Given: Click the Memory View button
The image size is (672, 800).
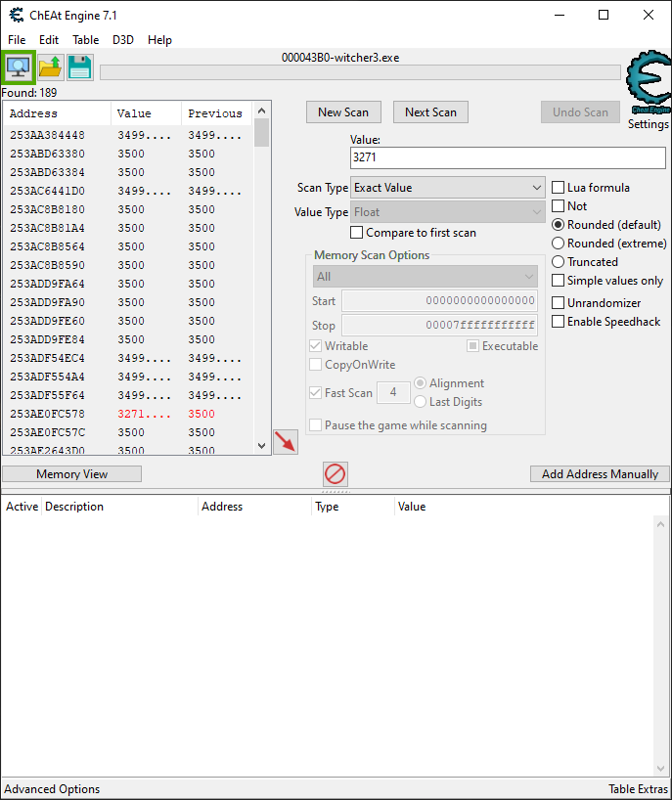Looking at the screenshot, I should tap(72, 474).
